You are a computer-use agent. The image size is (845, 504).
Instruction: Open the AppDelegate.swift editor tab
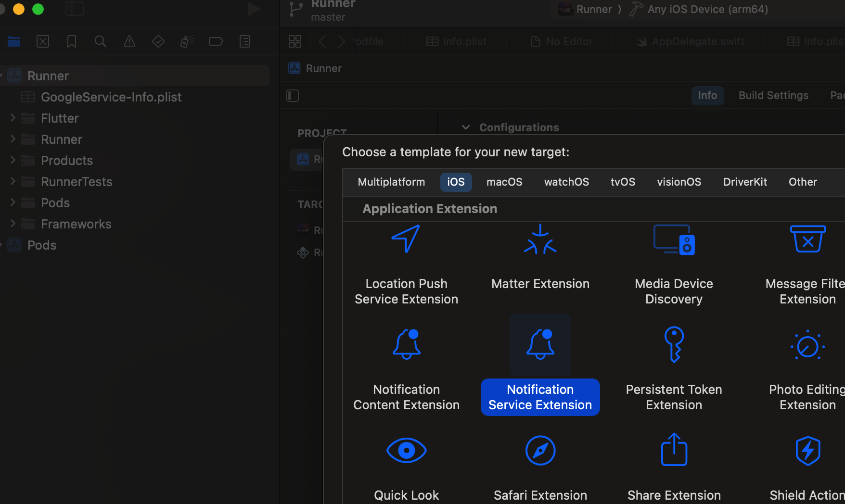coord(690,42)
